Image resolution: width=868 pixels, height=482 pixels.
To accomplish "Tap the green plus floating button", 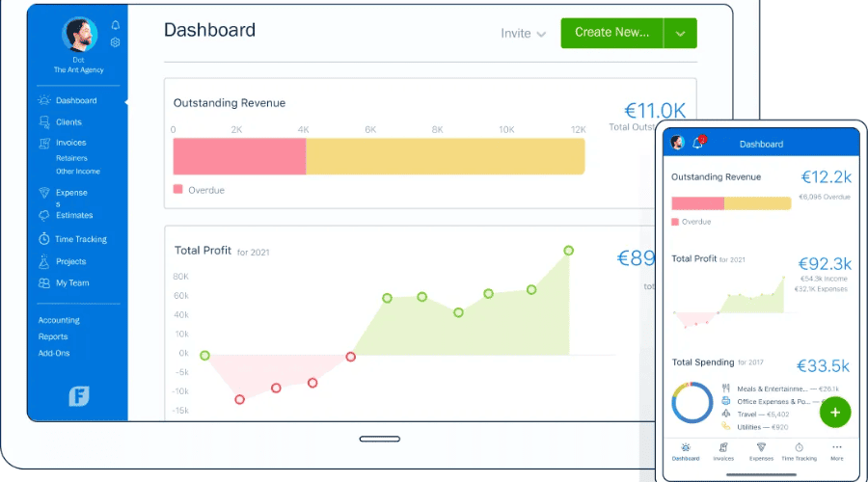I will click(835, 412).
